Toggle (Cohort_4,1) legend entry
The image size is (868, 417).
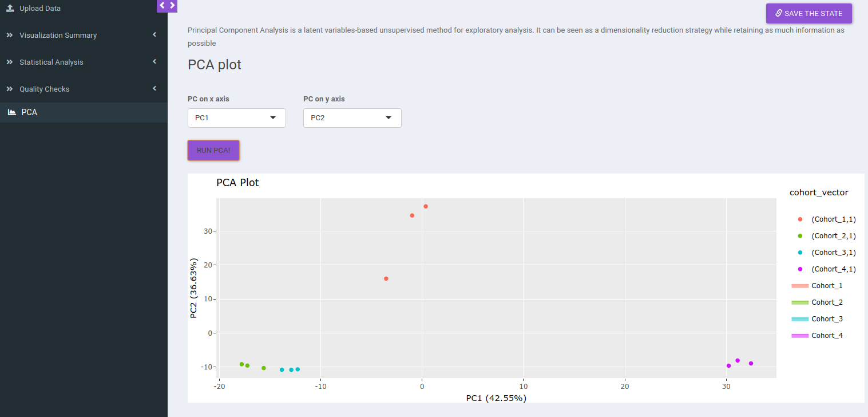pyautogui.click(x=823, y=269)
